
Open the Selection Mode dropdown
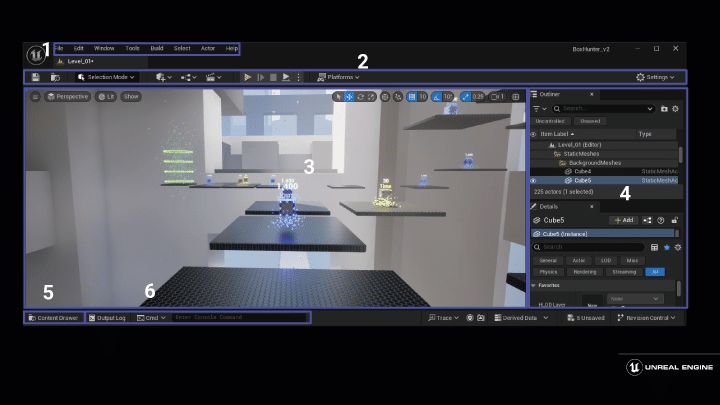[106, 77]
